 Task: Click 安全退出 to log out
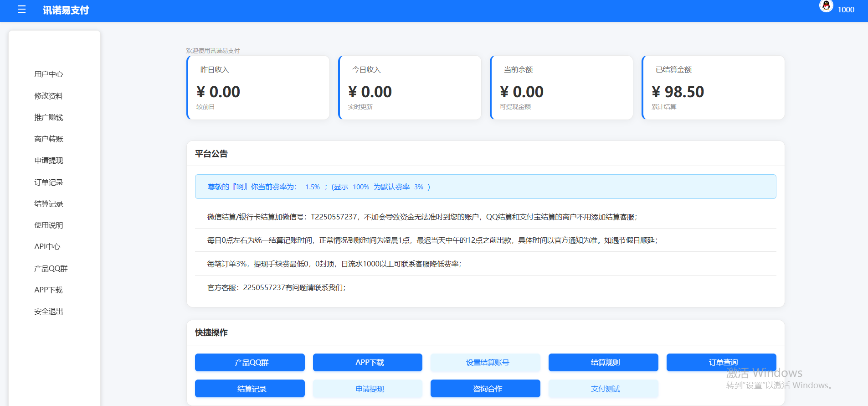click(49, 311)
